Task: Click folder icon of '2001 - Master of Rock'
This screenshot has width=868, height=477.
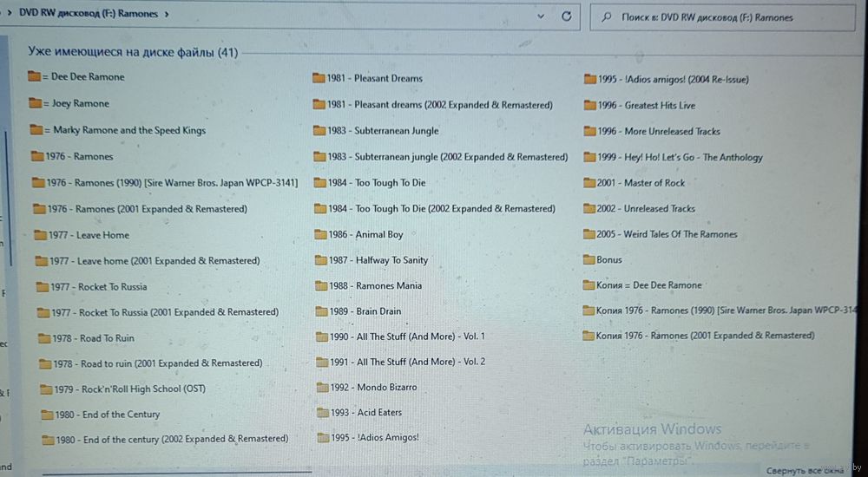Action: pos(589,183)
